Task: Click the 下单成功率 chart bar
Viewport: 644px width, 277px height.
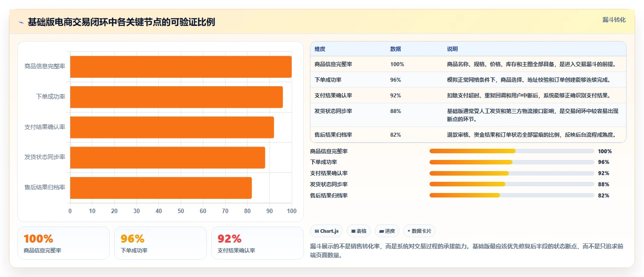Action: 176,97
